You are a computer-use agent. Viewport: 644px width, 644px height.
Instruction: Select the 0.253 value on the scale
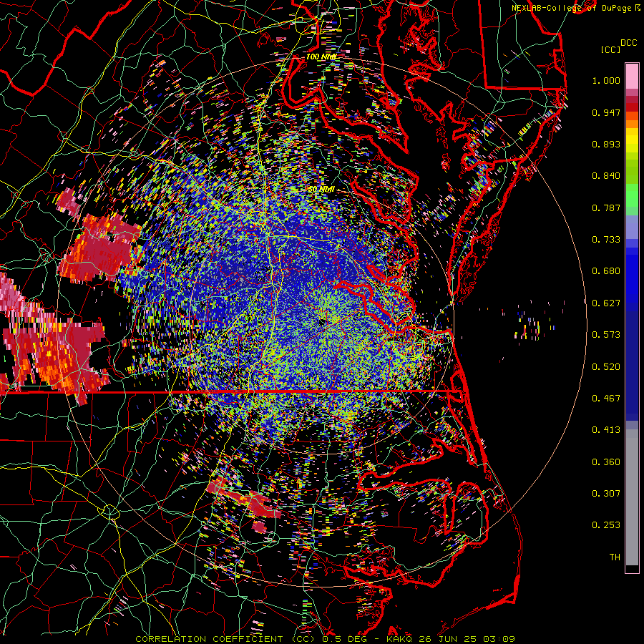(x=606, y=525)
